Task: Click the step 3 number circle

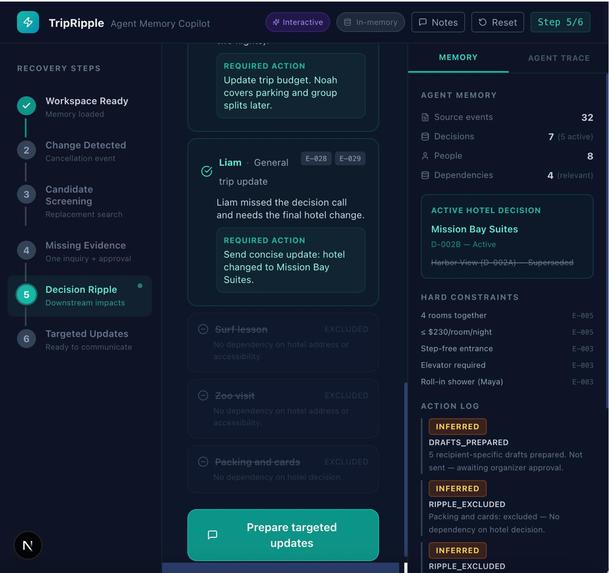Action: pos(26,194)
